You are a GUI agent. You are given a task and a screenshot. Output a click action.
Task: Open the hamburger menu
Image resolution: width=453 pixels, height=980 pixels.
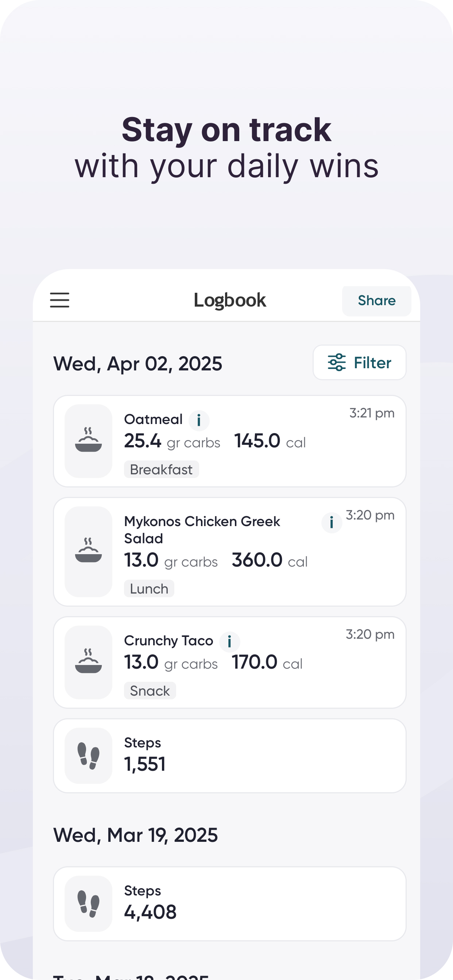pos(60,300)
